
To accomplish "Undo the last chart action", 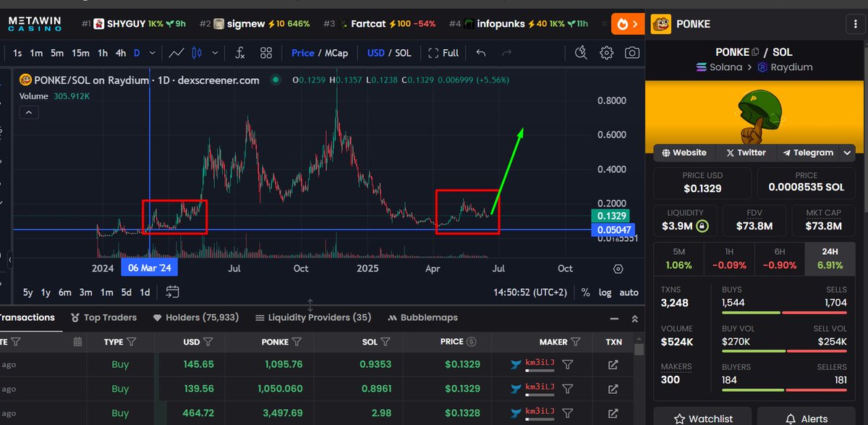I will coord(481,53).
